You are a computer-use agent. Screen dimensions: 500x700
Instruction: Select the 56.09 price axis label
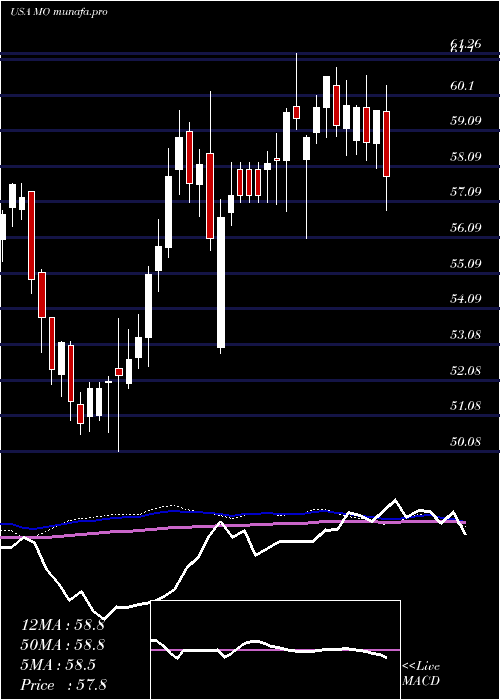pyautogui.click(x=465, y=228)
